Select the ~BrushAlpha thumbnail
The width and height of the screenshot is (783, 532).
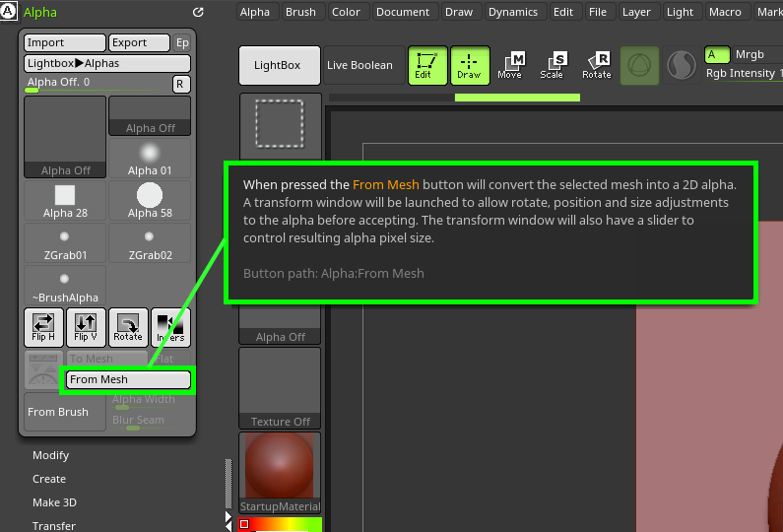click(65, 286)
